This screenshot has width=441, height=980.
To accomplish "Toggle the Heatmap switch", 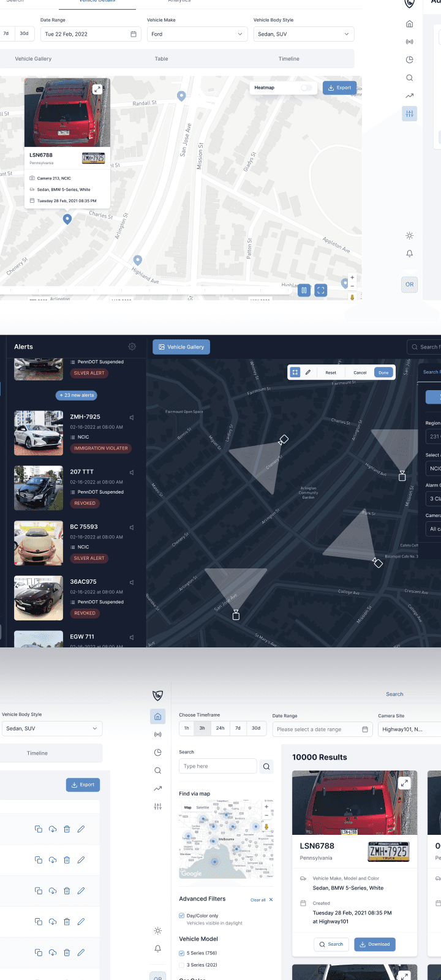I will [306, 88].
